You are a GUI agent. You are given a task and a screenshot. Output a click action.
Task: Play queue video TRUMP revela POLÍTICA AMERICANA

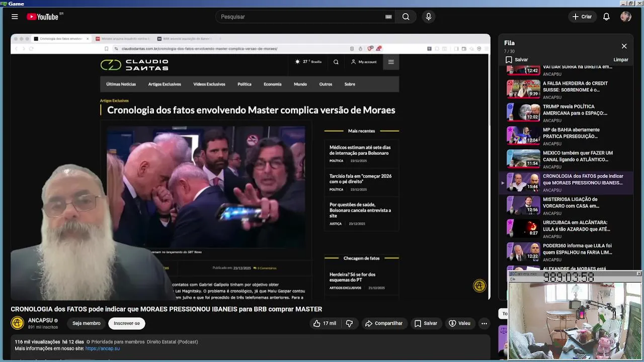tap(566, 113)
